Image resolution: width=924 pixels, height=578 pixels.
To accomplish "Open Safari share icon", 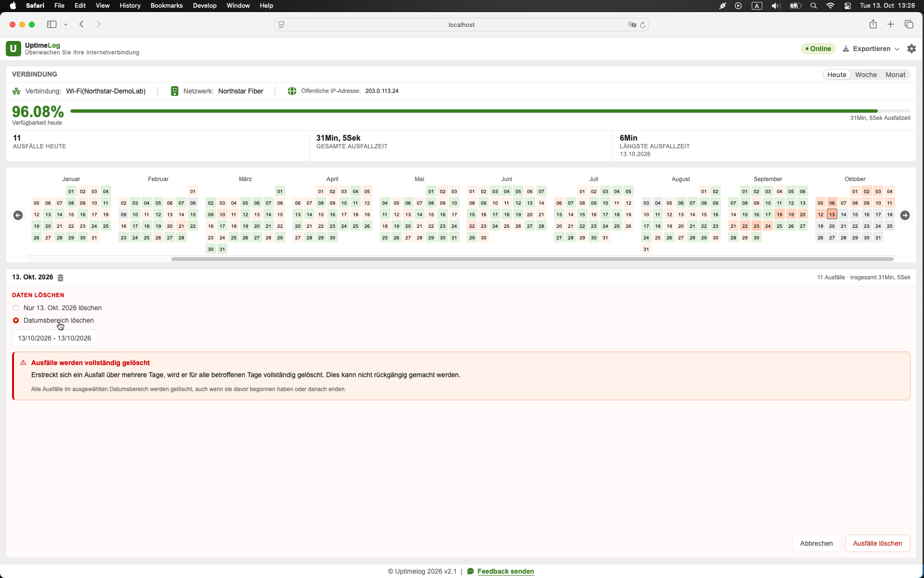I will tap(873, 25).
